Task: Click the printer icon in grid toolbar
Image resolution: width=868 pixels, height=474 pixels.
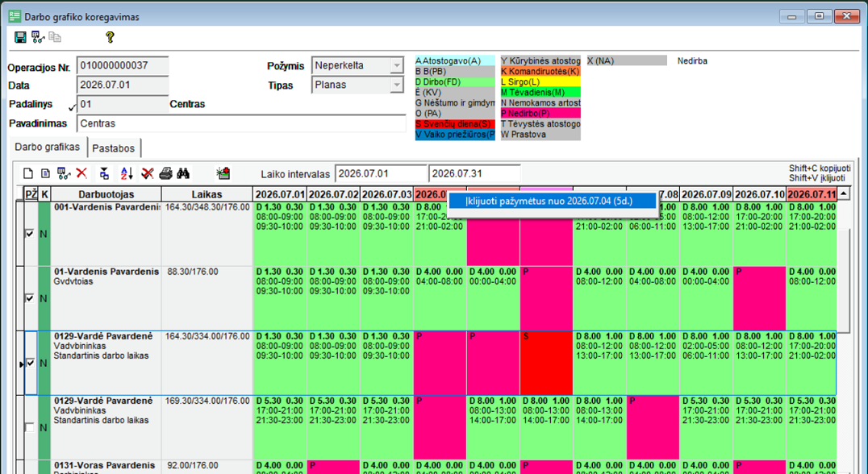Action: [165, 173]
